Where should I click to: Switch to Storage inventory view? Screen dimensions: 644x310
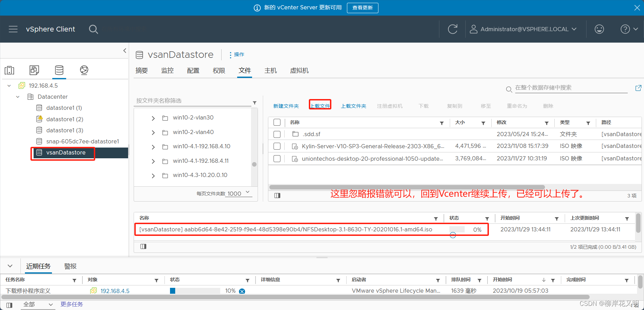[x=59, y=70]
